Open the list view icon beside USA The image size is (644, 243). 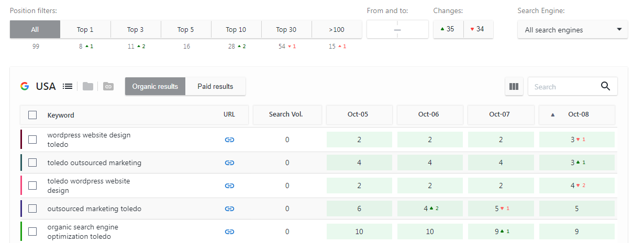(68, 86)
